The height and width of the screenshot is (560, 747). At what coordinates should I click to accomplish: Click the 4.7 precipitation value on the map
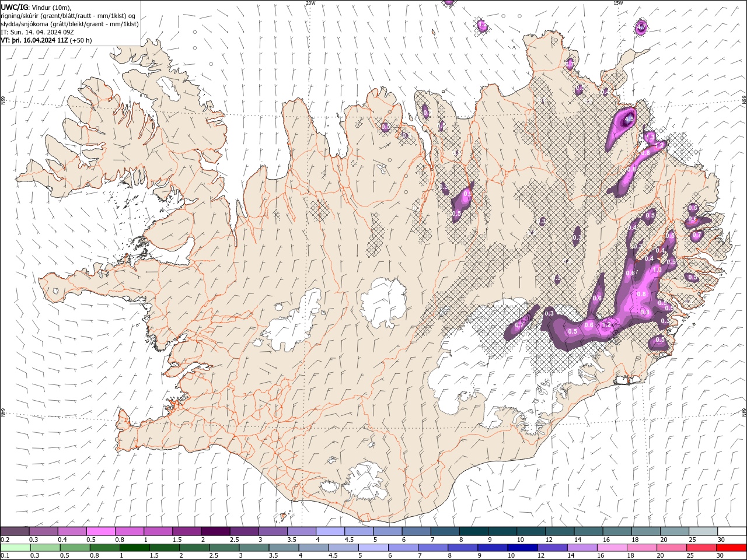641,27
